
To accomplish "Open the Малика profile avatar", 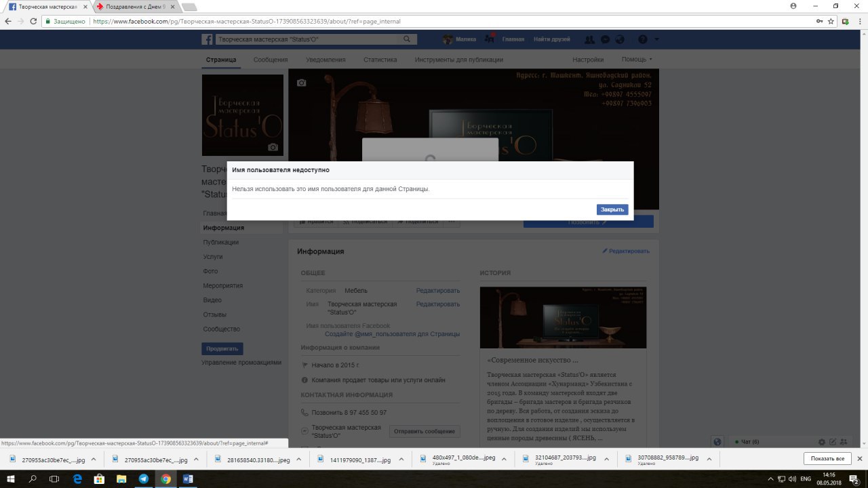I will [x=448, y=39].
